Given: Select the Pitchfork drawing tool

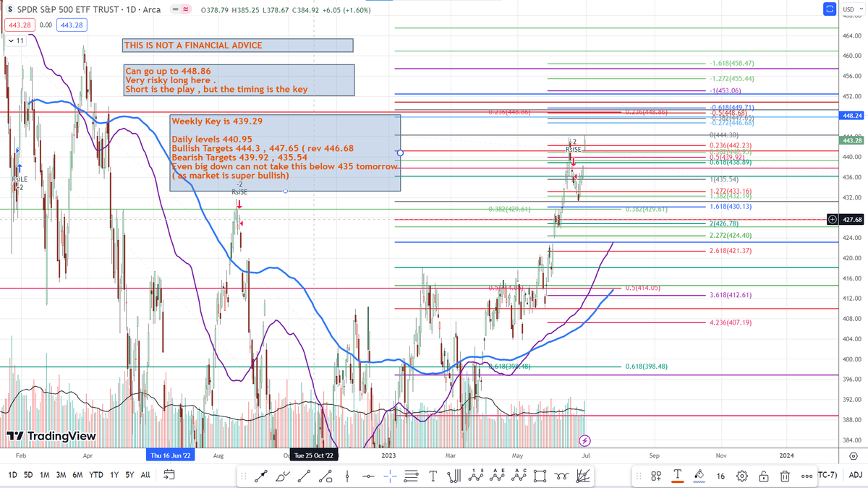Looking at the screenshot, I should coord(454,476).
